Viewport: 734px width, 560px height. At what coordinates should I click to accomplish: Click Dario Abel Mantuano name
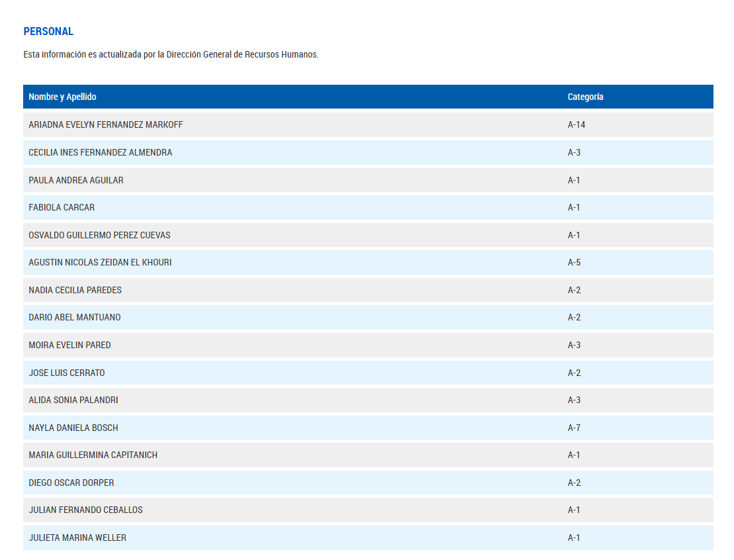tap(75, 317)
